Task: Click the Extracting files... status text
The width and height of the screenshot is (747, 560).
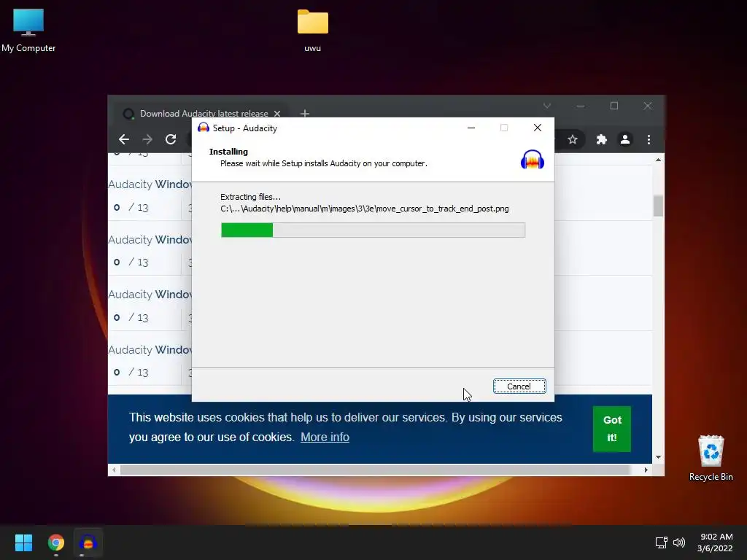Action: point(250,197)
